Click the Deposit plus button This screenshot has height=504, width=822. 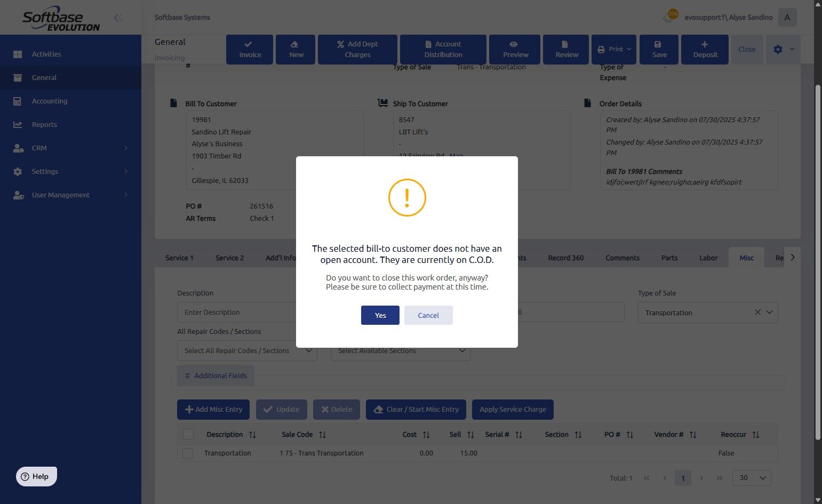pyautogui.click(x=705, y=50)
